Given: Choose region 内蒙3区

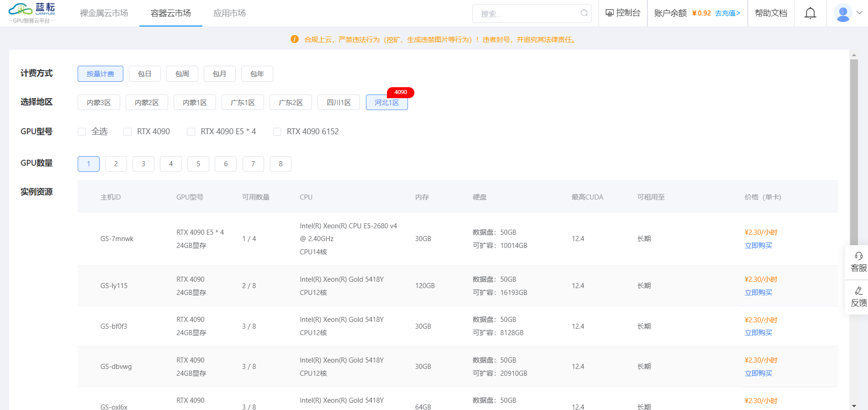Looking at the screenshot, I should [99, 103].
